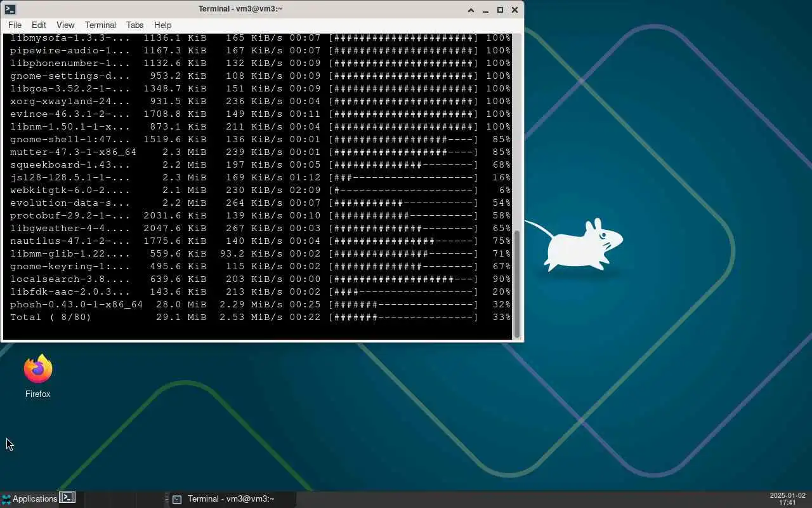This screenshot has width=812, height=508.
Task: Open the Help menu
Action: [x=162, y=25]
